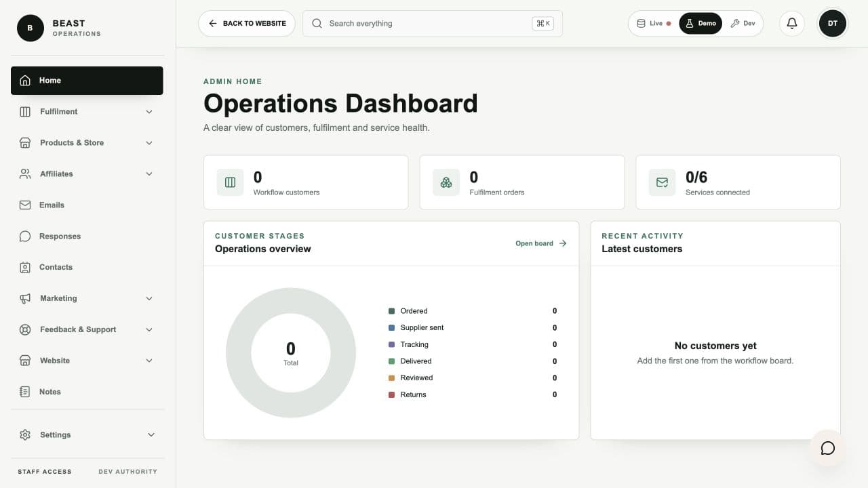Click the Services connected 0/6 card
The image size is (868, 488).
click(738, 182)
